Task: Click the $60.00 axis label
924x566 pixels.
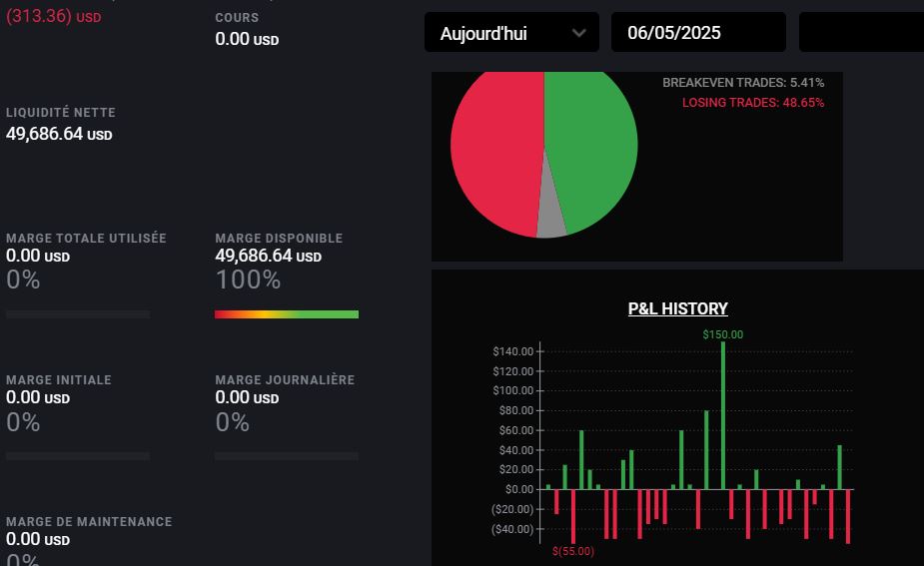Action: coord(515,430)
